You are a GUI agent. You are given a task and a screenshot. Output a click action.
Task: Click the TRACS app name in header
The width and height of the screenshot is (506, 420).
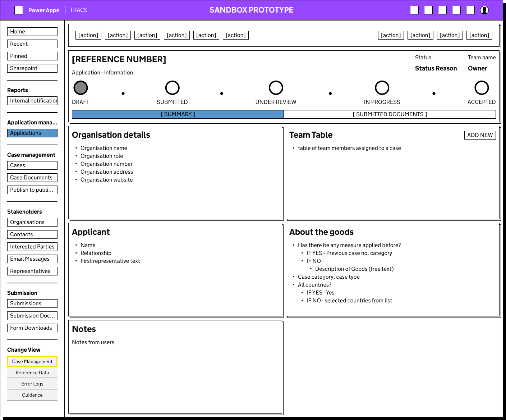pyautogui.click(x=79, y=10)
